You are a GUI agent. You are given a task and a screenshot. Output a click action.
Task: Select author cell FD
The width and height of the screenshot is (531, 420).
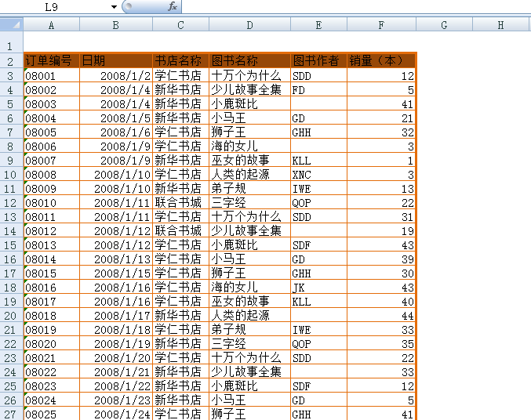pos(318,89)
